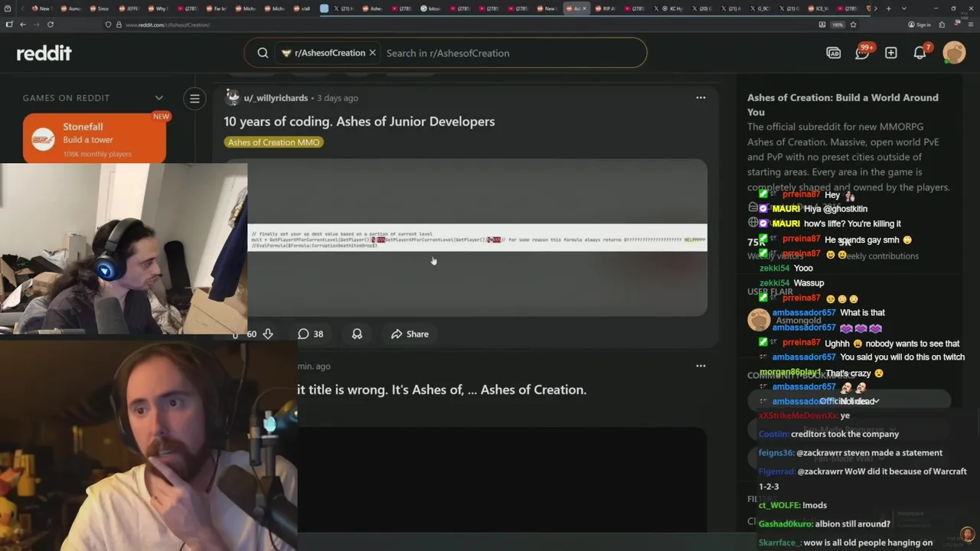Open the browser application menu

point(971,24)
